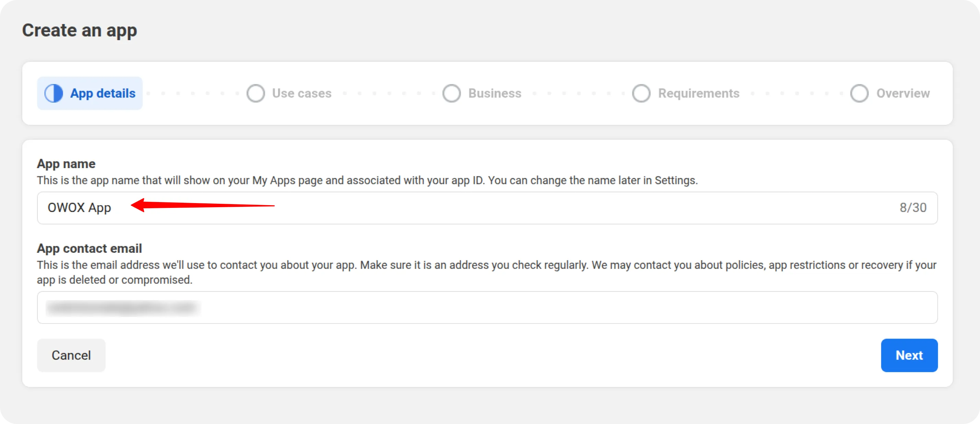Click the Business step circle icon

coord(452,93)
